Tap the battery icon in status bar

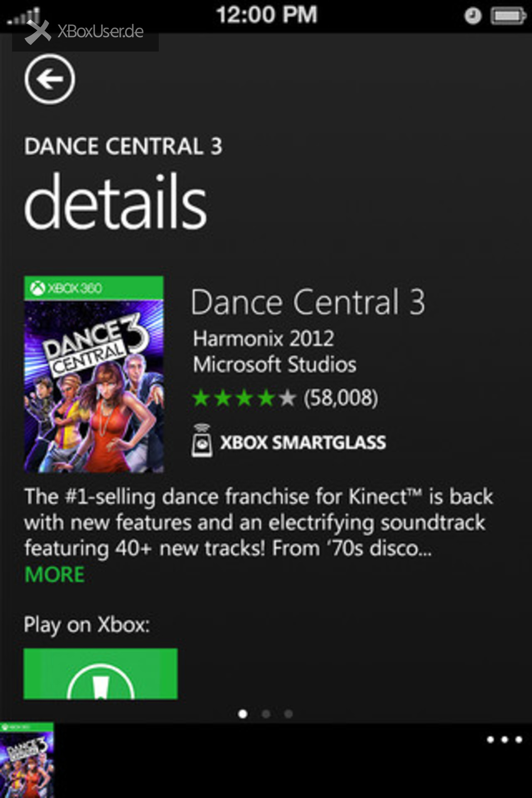coord(508,16)
